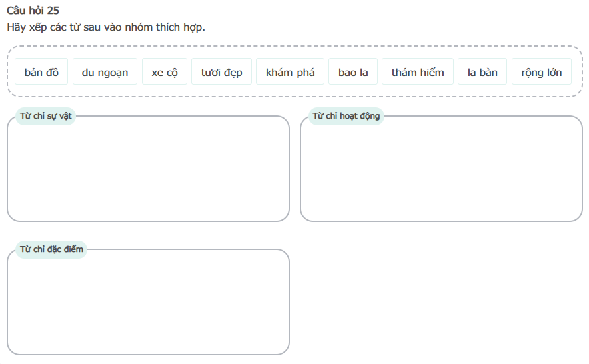Choose the 'tươi đẹp' word chip
Image resolution: width=589 pixels, height=364 pixels.
221,72
